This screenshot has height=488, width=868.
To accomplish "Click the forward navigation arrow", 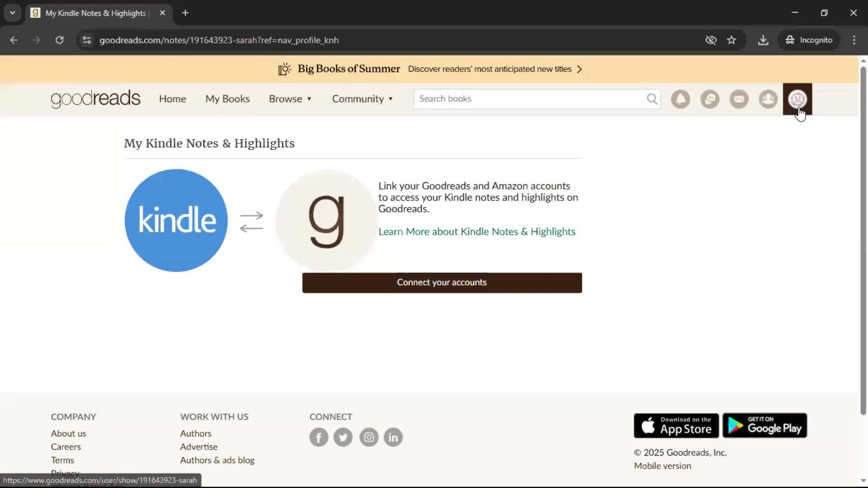I will (37, 40).
